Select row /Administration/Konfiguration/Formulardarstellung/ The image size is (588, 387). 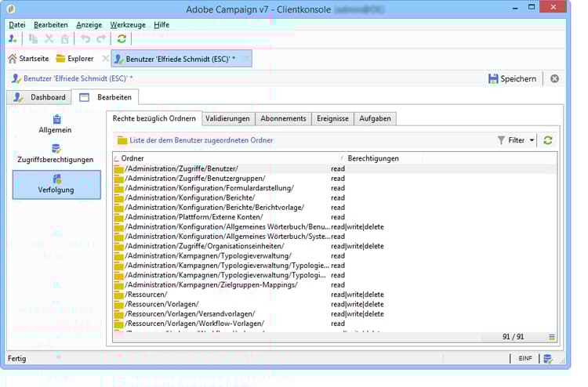(334, 189)
